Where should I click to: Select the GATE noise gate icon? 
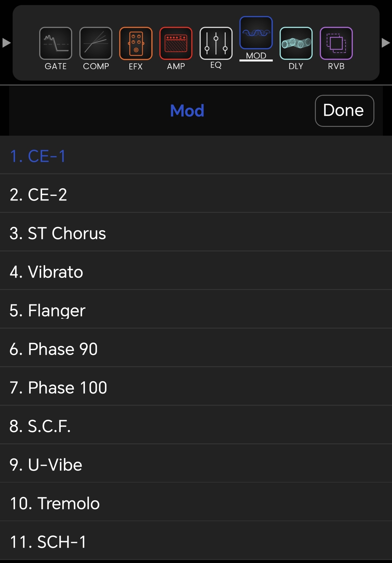(x=56, y=43)
